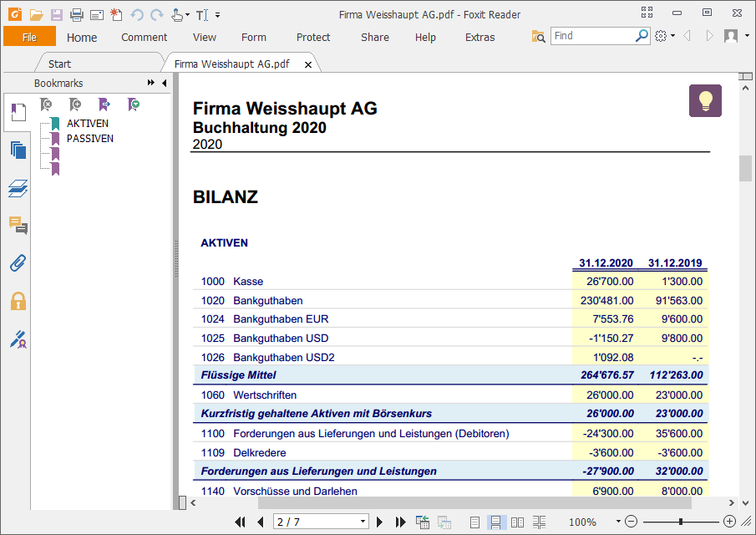Switch to the Home ribbon tab
The image size is (756, 535).
pos(82,37)
